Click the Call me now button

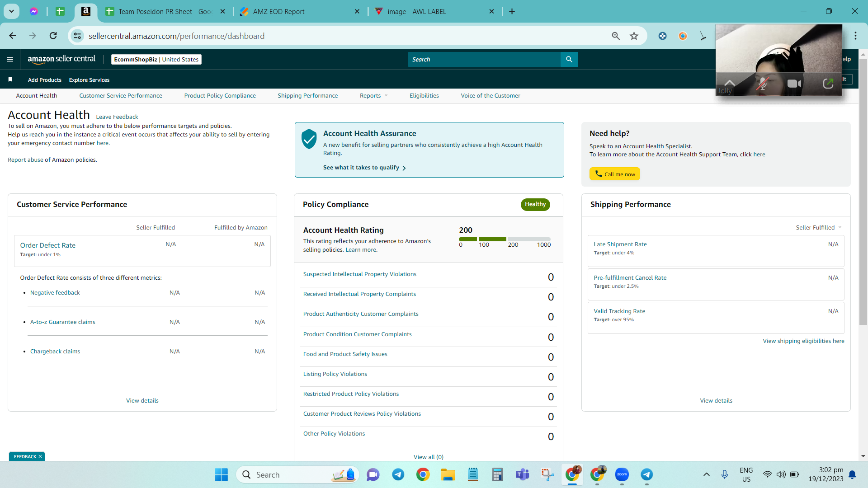point(615,174)
